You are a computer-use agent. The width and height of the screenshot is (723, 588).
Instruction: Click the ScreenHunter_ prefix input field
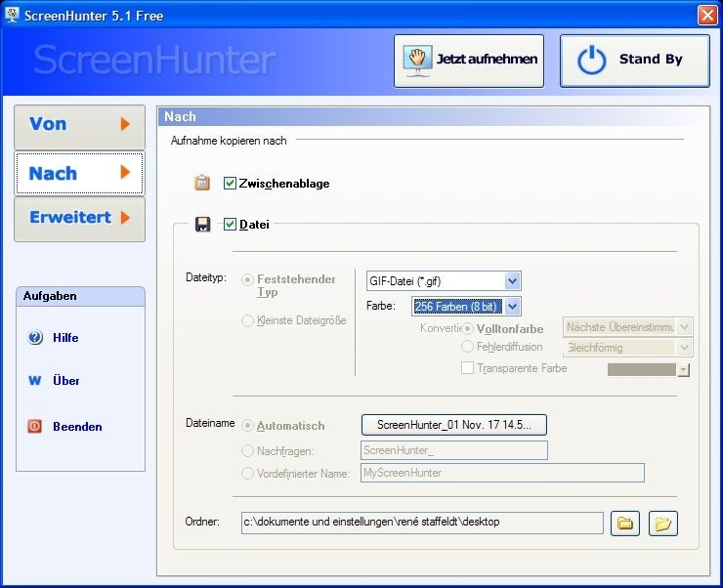(x=454, y=450)
